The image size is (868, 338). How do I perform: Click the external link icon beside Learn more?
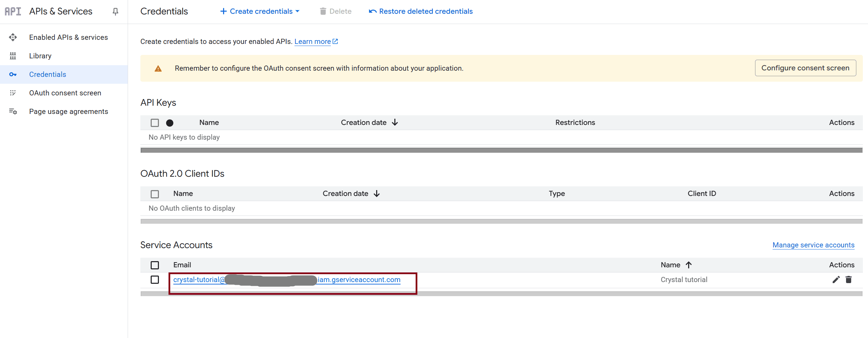tap(335, 42)
